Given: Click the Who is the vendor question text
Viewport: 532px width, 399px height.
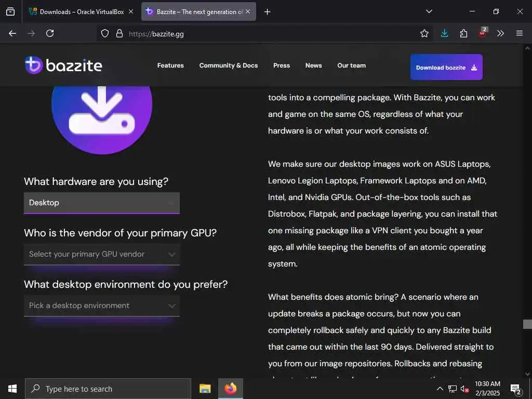Looking at the screenshot, I should point(120,233).
